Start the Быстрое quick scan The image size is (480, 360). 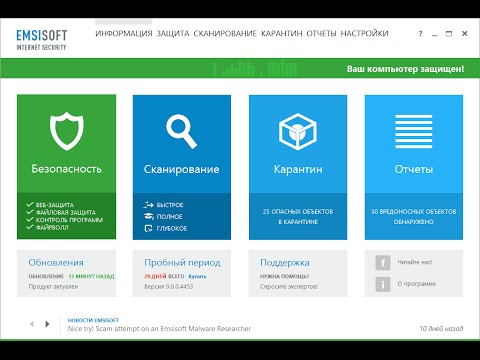click(163, 205)
